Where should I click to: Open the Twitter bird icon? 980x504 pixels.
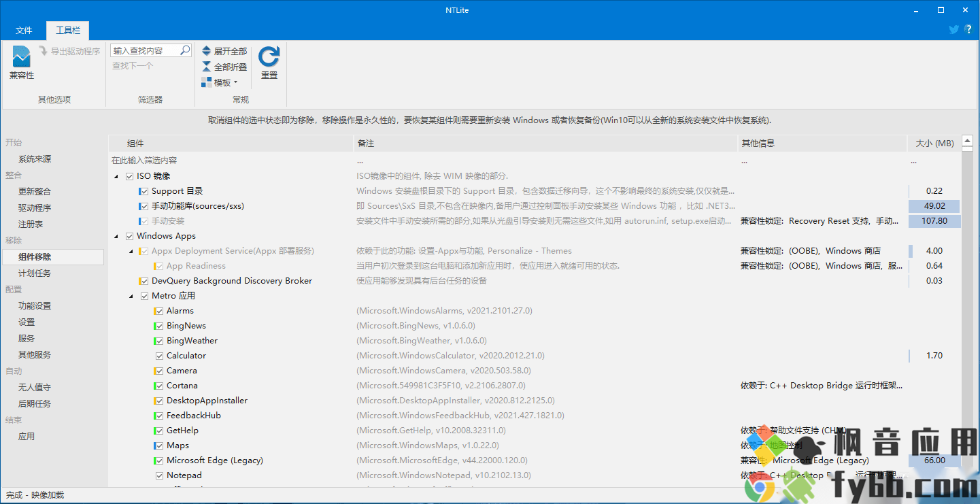[x=953, y=30]
